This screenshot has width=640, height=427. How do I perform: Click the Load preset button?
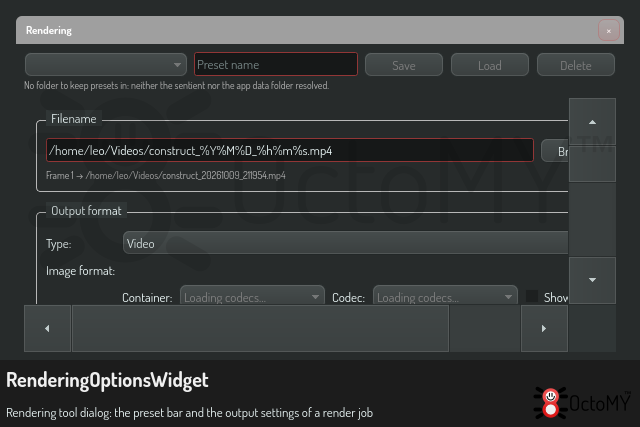[490, 64]
